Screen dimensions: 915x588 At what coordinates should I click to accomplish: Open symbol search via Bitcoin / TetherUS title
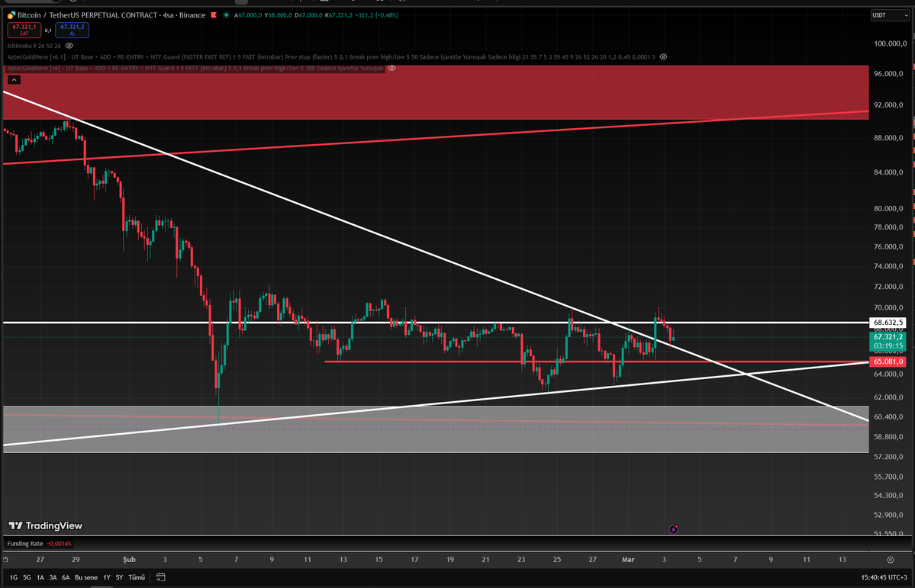click(88, 15)
